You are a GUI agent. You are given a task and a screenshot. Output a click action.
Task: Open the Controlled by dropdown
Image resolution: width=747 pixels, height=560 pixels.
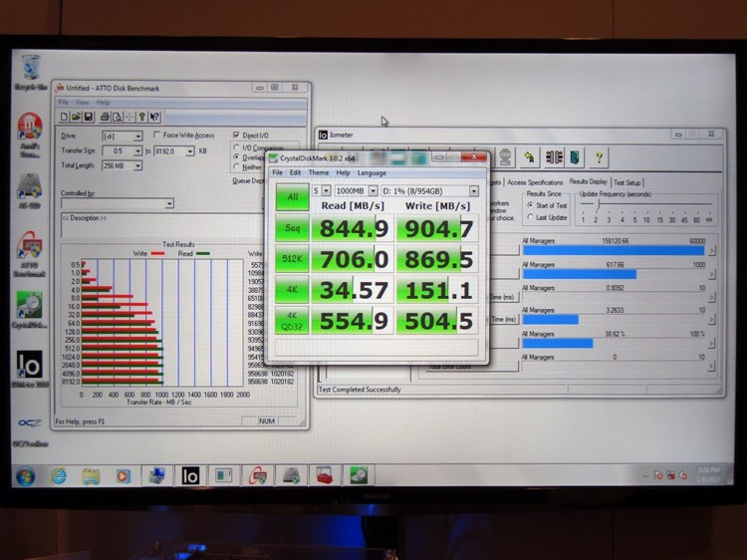(x=169, y=204)
